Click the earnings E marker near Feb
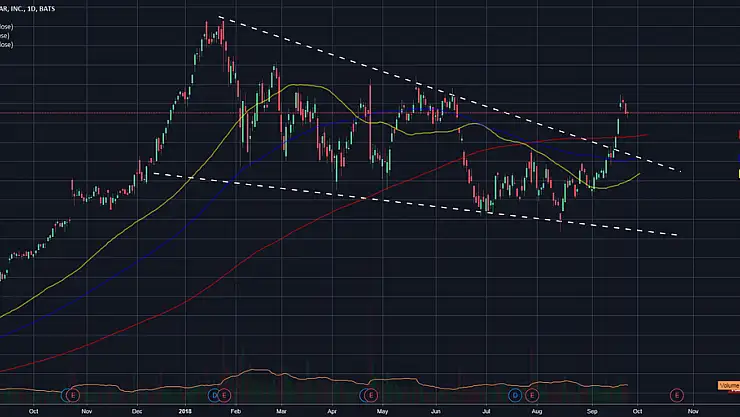The image size is (740, 417). pos(224,396)
